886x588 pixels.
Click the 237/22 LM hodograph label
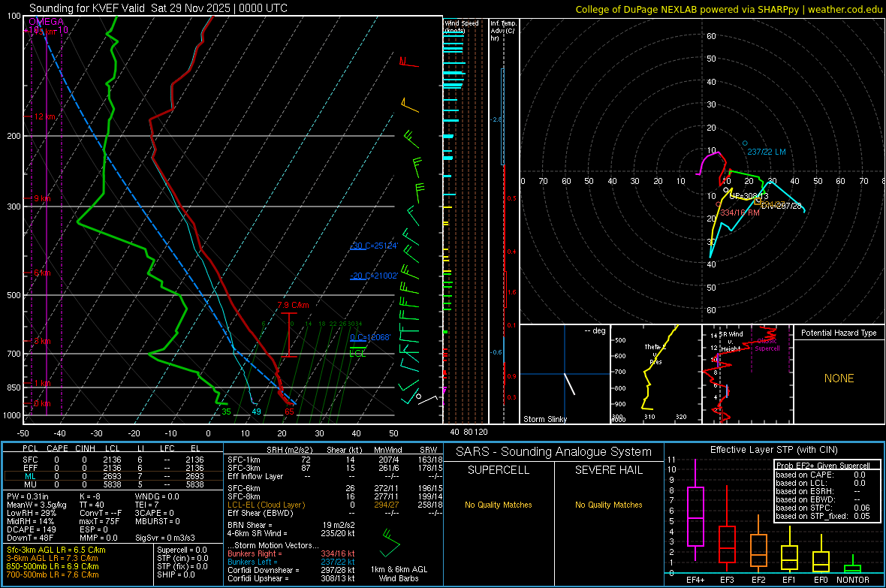[x=766, y=152]
